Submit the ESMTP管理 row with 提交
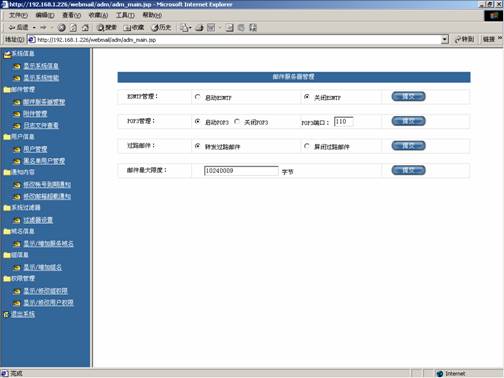Image resolution: width=504 pixels, height=378 pixels. [408, 97]
